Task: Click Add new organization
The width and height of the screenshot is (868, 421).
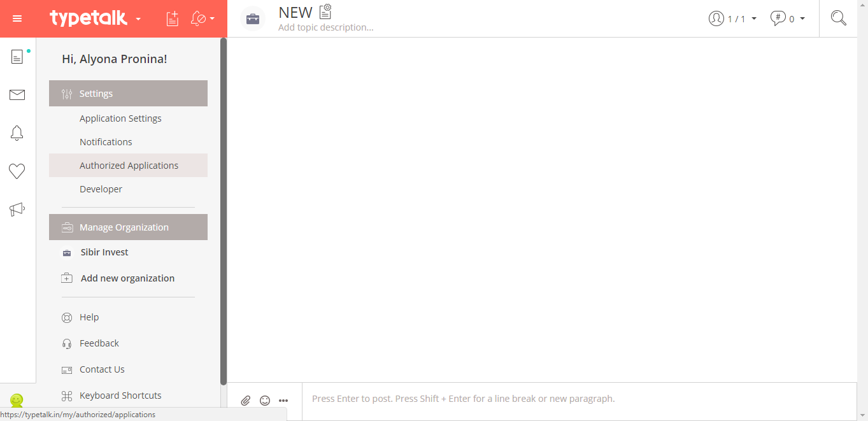Action: click(x=128, y=278)
